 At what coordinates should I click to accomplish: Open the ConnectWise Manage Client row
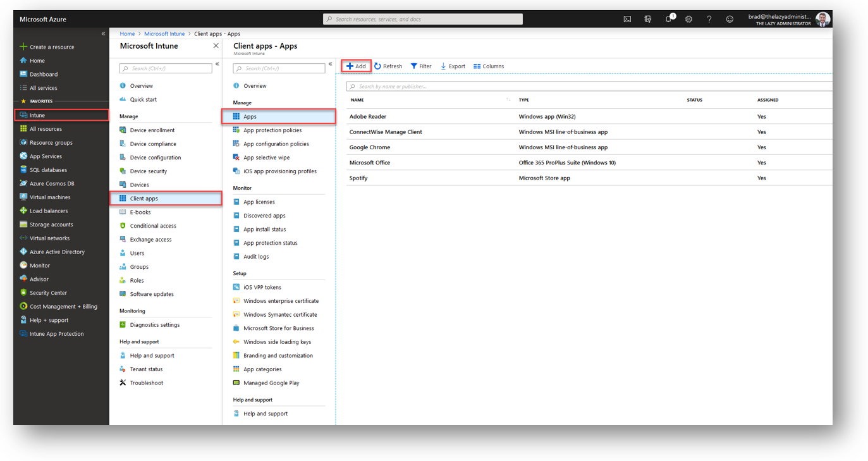click(x=589, y=132)
